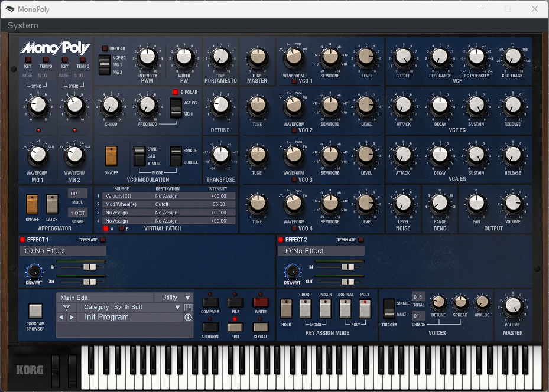The width and height of the screenshot is (549, 392).
Task: Open the System menu
Action: (x=23, y=25)
